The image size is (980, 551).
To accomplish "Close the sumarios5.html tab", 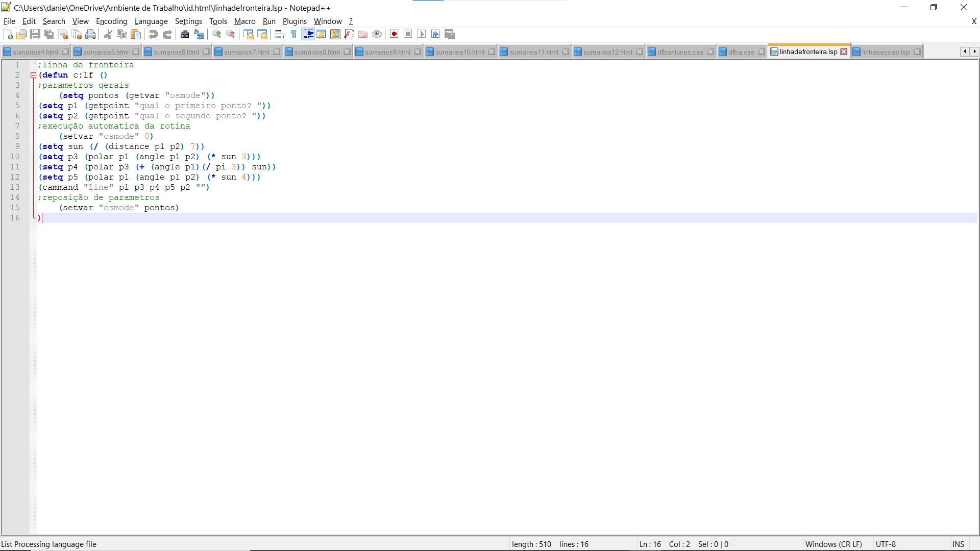I will [136, 52].
